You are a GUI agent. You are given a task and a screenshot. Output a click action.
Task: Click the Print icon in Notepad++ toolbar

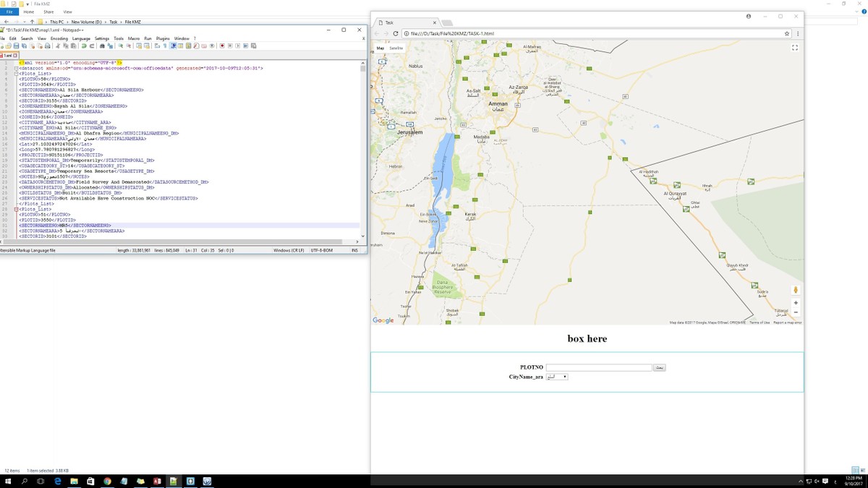(48, 46)
